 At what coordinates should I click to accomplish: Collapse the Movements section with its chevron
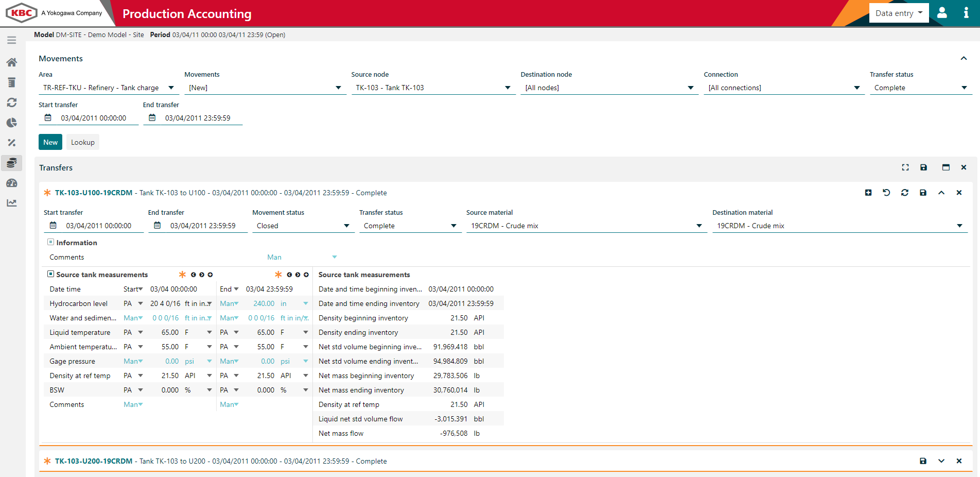point(964,58)
